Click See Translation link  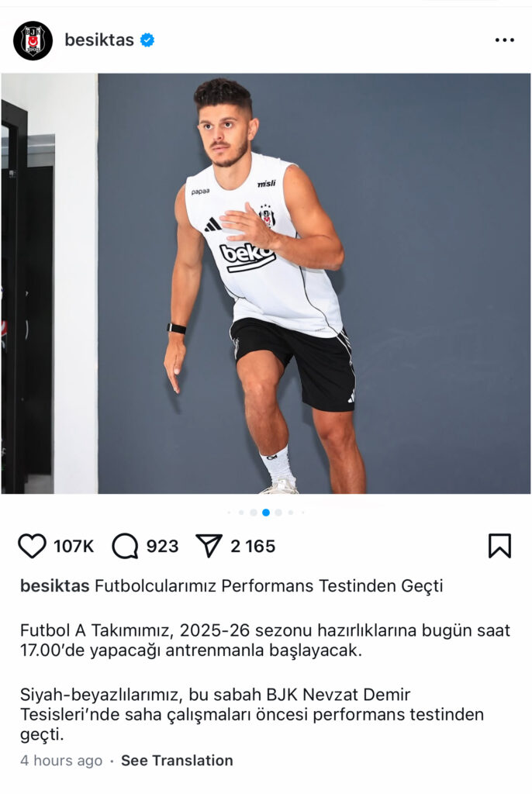pos(177,761)
